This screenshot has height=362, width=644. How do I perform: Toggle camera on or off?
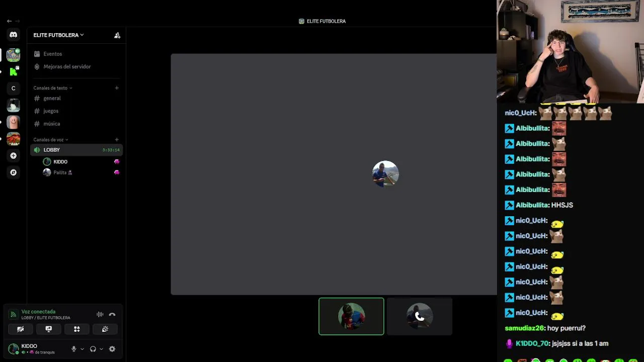click(x=21, y=329)
